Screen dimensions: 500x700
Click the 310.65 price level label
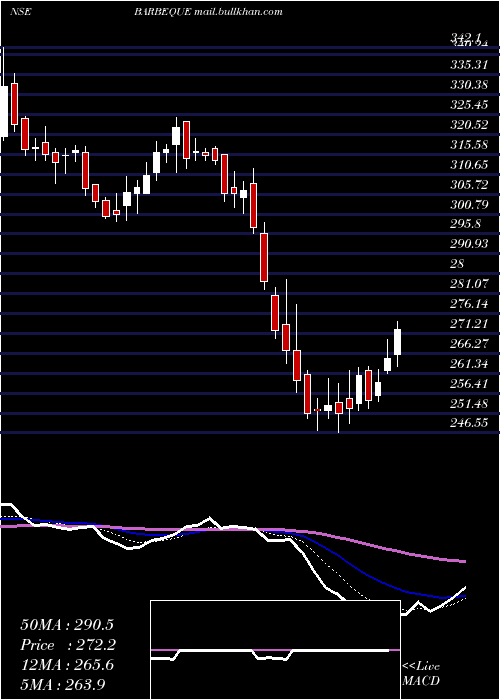point(469,165)
